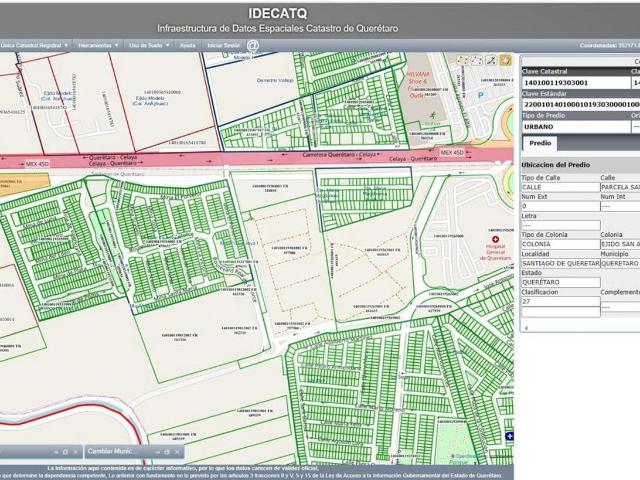Screen dimensions: 640x480
Task: Restore the Cambiar Munic. panel window icon
Action: (x=167, y=452)
